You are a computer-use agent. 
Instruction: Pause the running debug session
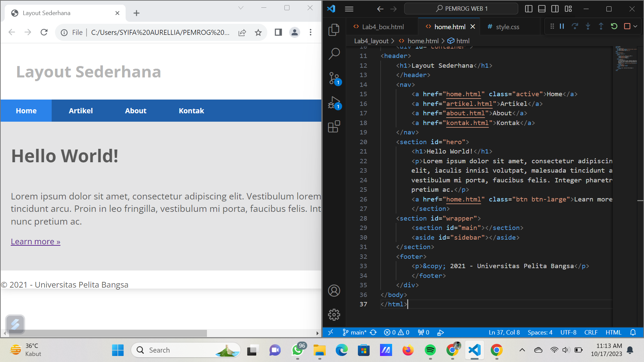coord(562,26)
